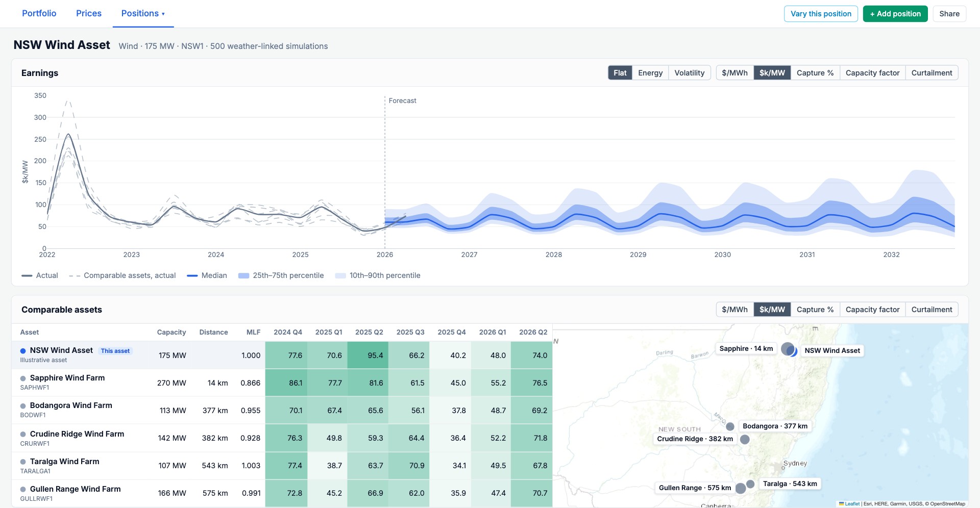The height and width of the screenshot is (508, 980).
Task: Toggle the 25th–75th percentile legend swatch
Action: (243, 275)
